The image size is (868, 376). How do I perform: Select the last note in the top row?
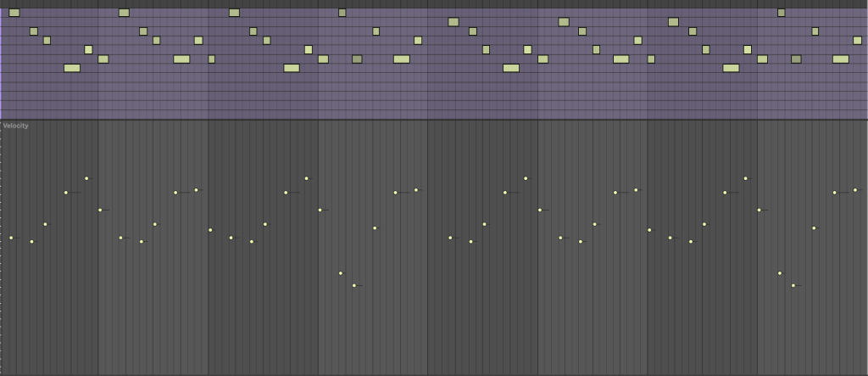coord(782,13)
